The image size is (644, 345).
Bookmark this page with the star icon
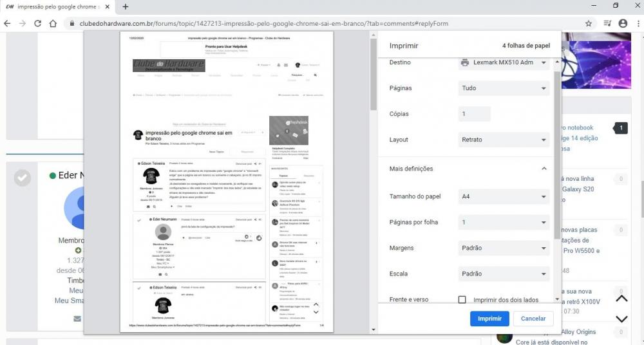589,23
